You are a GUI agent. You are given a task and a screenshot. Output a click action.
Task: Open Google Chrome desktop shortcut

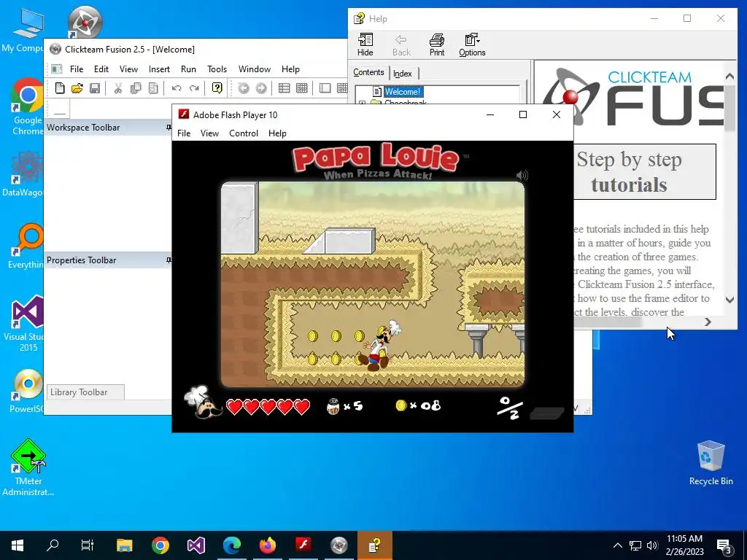tap(27, 107)
